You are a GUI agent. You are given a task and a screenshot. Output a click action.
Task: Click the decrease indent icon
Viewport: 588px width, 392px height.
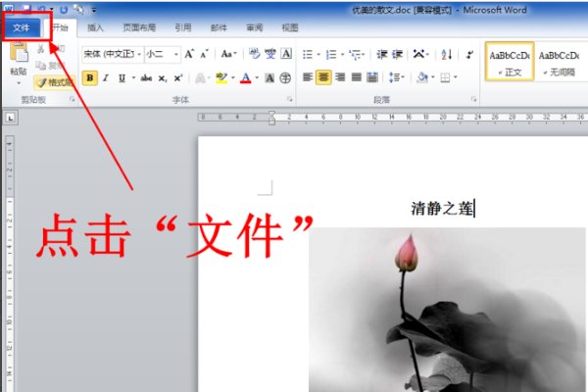382,55
